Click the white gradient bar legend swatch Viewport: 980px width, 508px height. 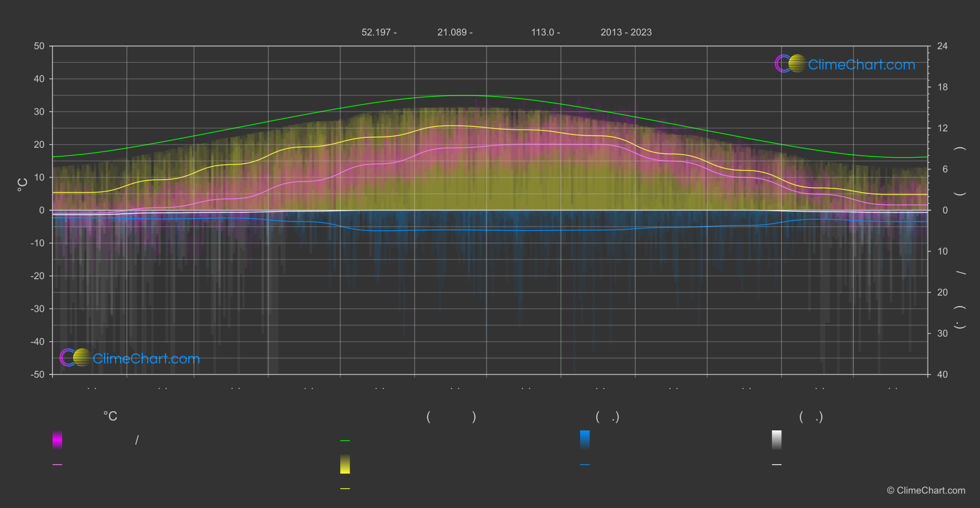pos(776,440)
